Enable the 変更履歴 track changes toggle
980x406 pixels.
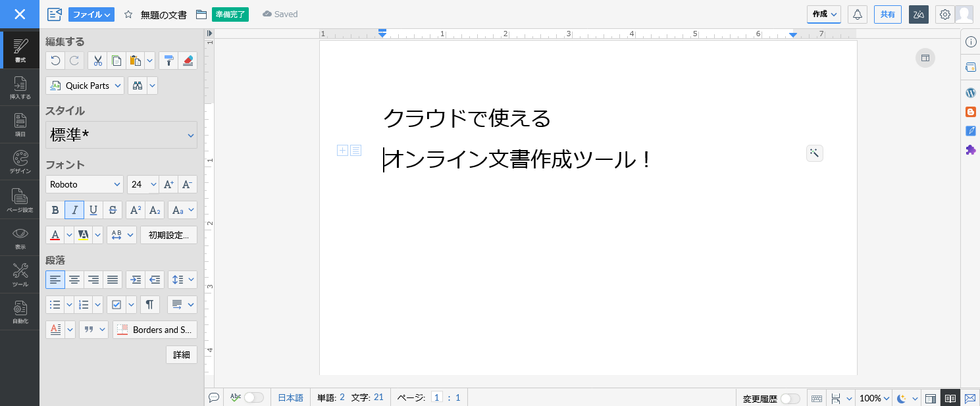point(790,399)
